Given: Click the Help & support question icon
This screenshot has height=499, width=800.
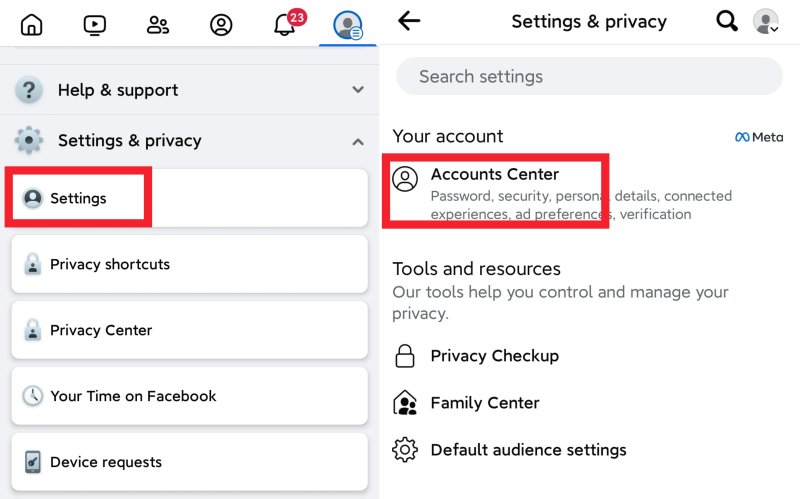Looking at the screenshot, I should pos(29,90).
